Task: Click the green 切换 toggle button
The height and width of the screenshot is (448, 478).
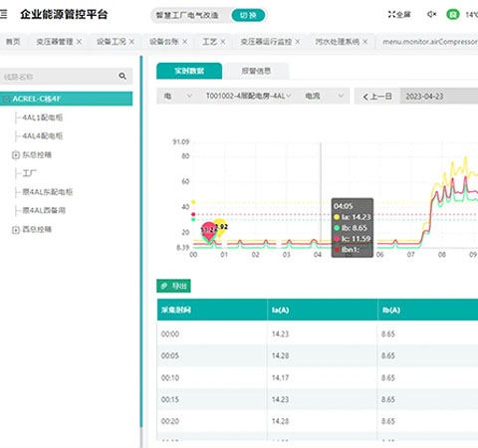Action: (x=248, y=15)
